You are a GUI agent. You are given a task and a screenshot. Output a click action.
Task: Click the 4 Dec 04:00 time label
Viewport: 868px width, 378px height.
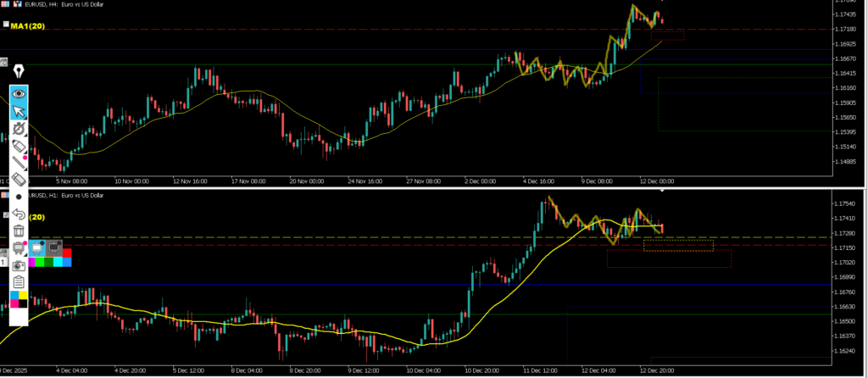pos(70,370)
